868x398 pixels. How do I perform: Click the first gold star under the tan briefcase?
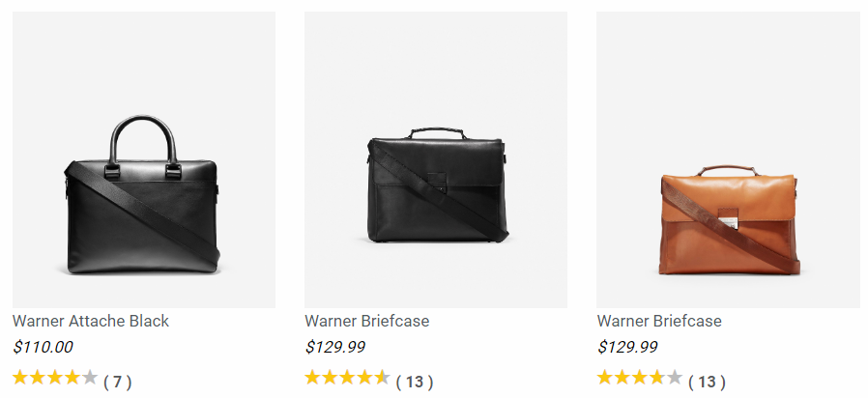[605, 378]
